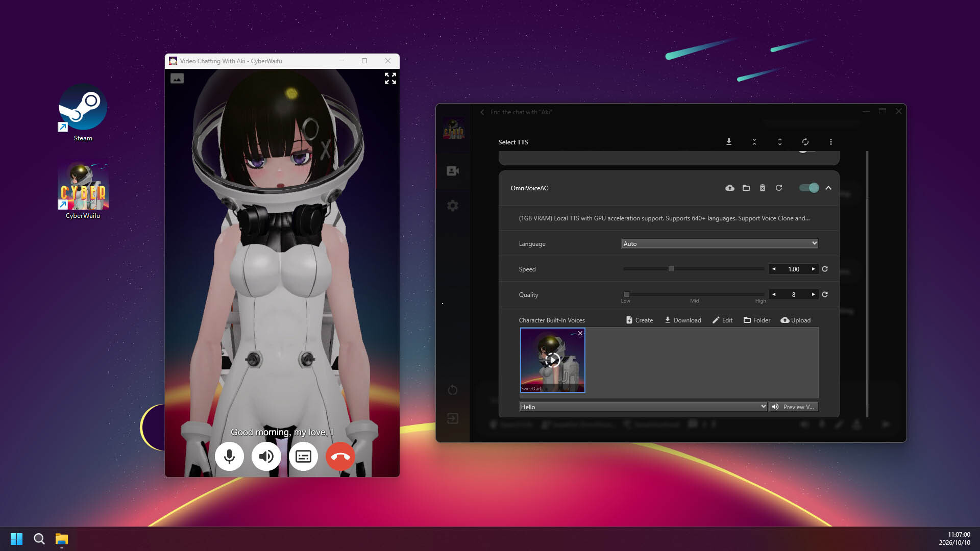Click Download voice button

pyautogui.click(x=682, y=320)
